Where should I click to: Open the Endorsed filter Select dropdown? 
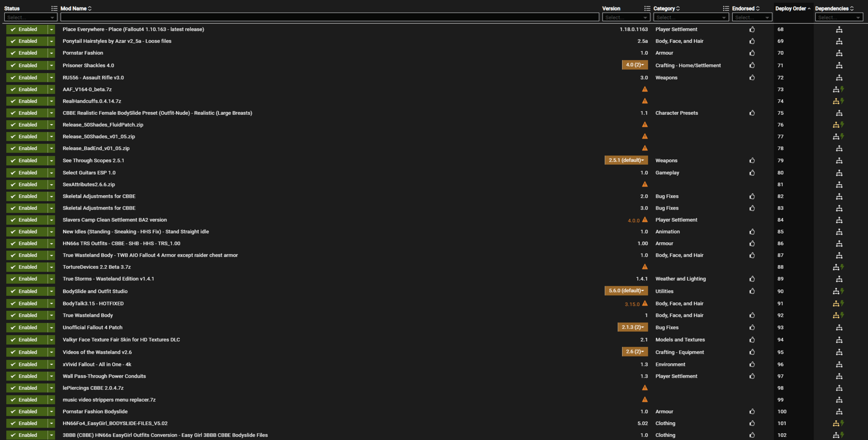pos(752,17)
